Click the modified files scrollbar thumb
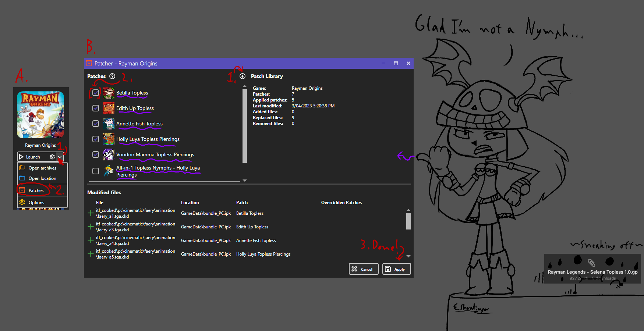Screen dimensions: 644x331 pyautogui.click(x=408, y=221)
